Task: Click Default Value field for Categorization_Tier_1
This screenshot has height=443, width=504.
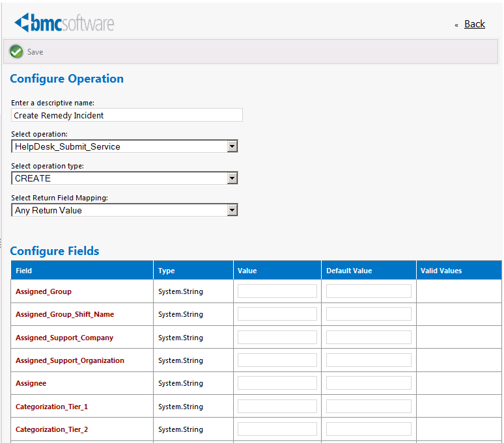Action: (x=369, y=407)
